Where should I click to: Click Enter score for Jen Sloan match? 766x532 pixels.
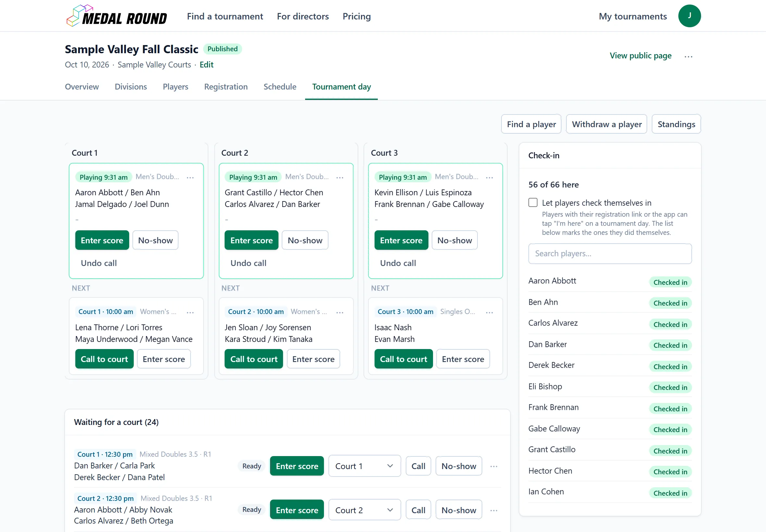(313, 359)
